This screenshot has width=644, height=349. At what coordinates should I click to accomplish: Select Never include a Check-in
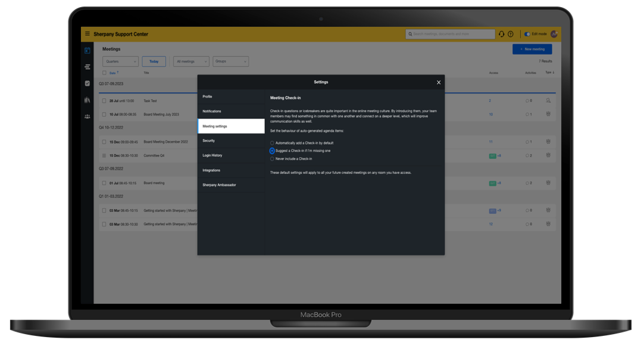272,158
